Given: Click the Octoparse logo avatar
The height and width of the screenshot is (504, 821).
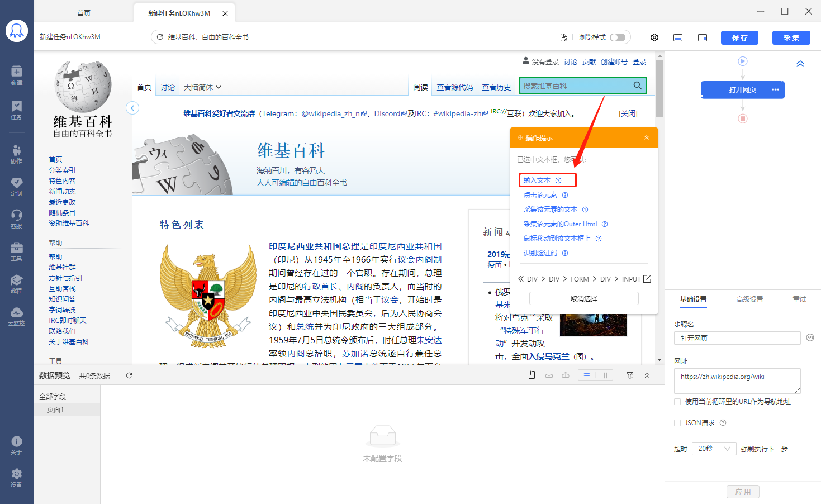Looking at the screenshot, I should pos(17,31).
